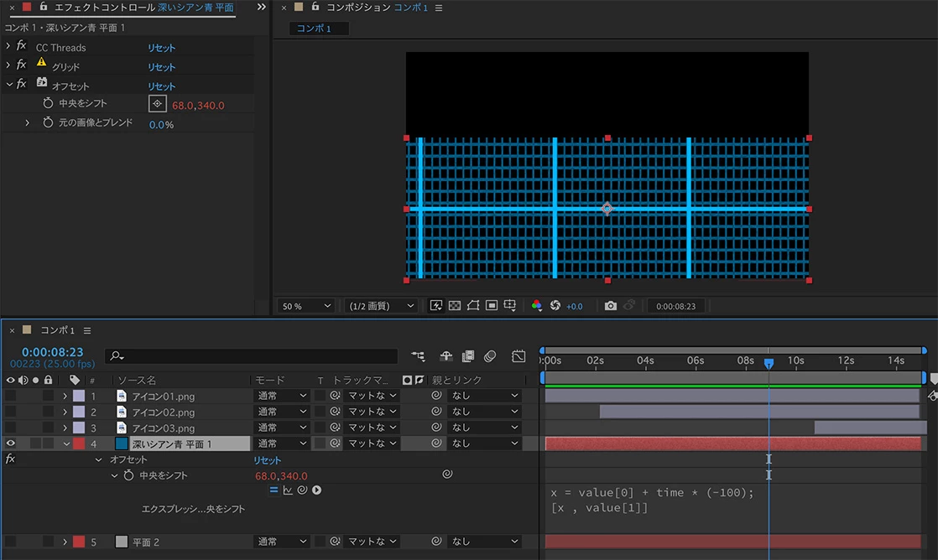Toggle preserve transparency box for アイコン02.png
This screenshot has width=938, height=560.
pyautogui.click(x=320, y=412)
